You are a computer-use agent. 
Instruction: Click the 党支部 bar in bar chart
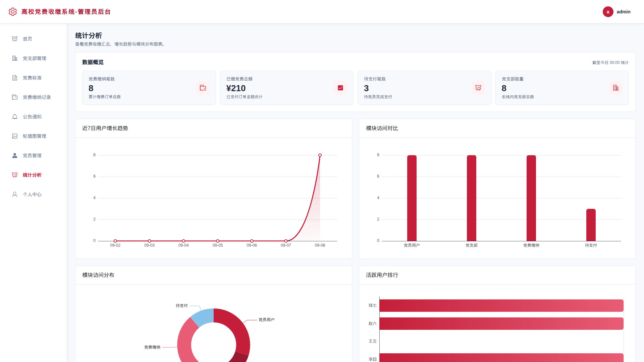coord(472,198)
